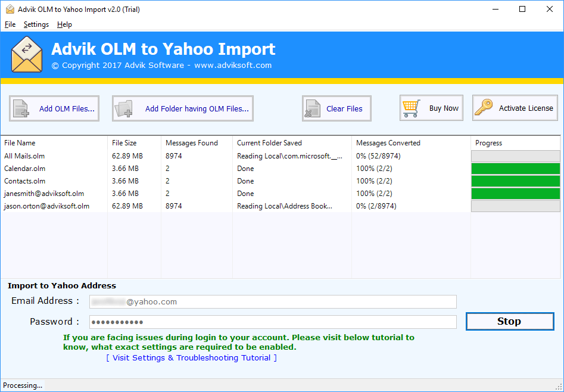Click progress bar for jason.orton@adviksoft.olm
The height and width of the screenshot is (392, 564).
(515, 206)
